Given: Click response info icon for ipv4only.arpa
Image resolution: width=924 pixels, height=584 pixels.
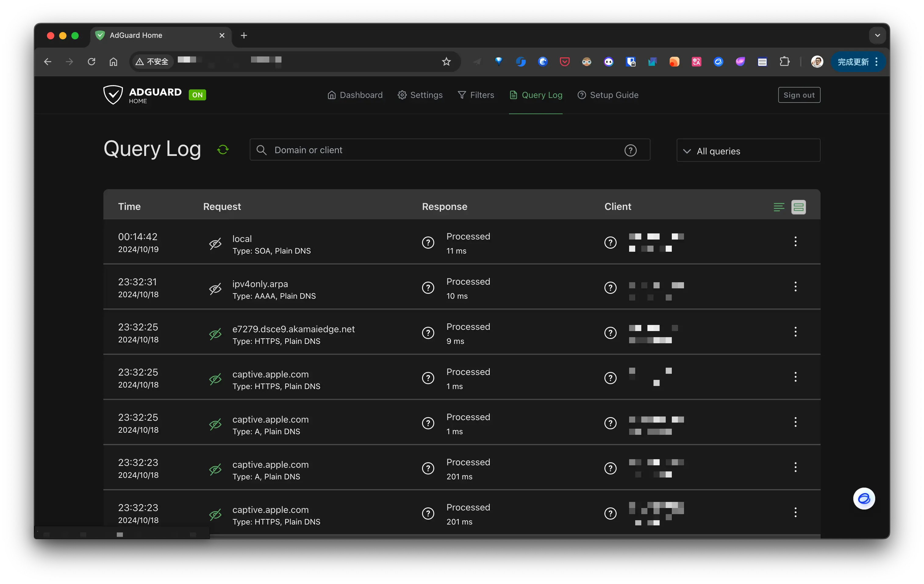Looking at the screenshot, I should click(428, 288).
